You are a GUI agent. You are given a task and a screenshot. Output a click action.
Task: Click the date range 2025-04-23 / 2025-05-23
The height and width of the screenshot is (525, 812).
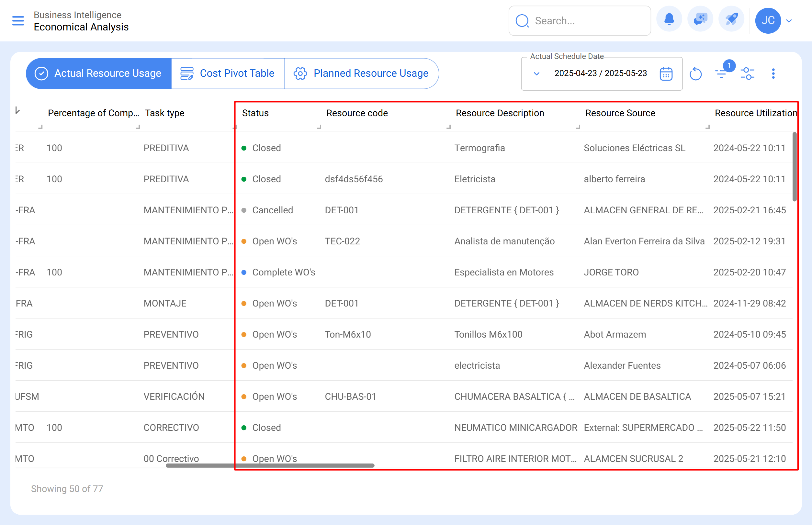pos(601,73)
